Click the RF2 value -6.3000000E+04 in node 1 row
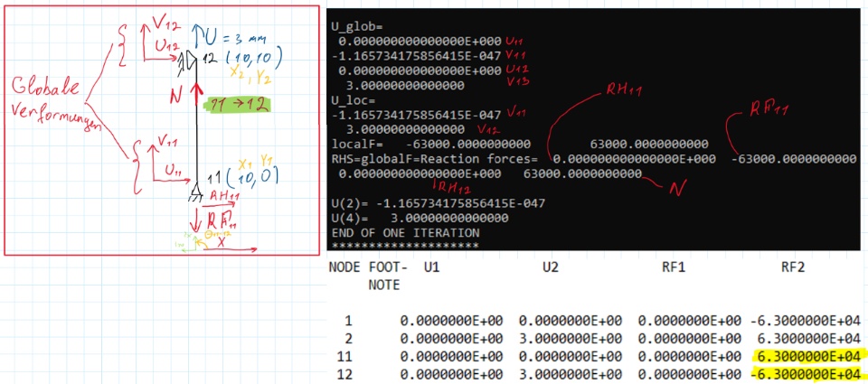The image size is (868, 384). [x=806, y=321]
